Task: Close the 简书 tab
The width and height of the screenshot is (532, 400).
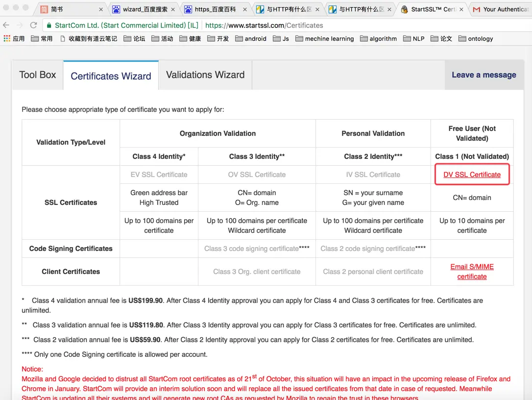Action: click(101, 9)
